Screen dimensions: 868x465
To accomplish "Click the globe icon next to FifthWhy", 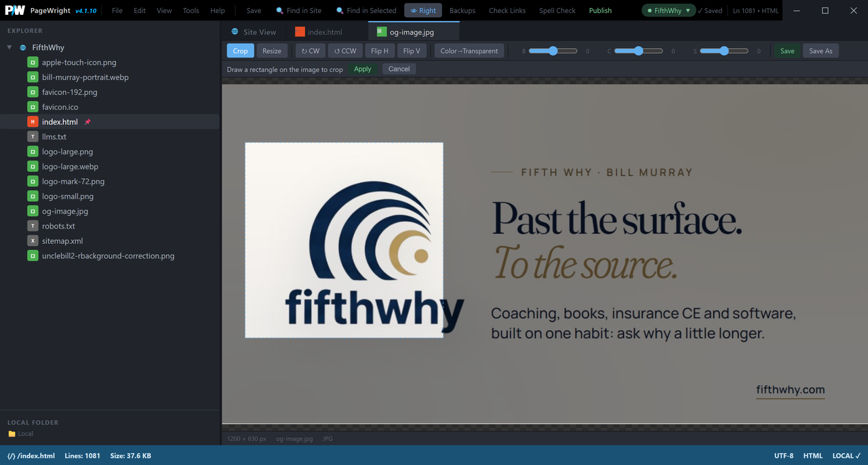I will coord(23,47).
